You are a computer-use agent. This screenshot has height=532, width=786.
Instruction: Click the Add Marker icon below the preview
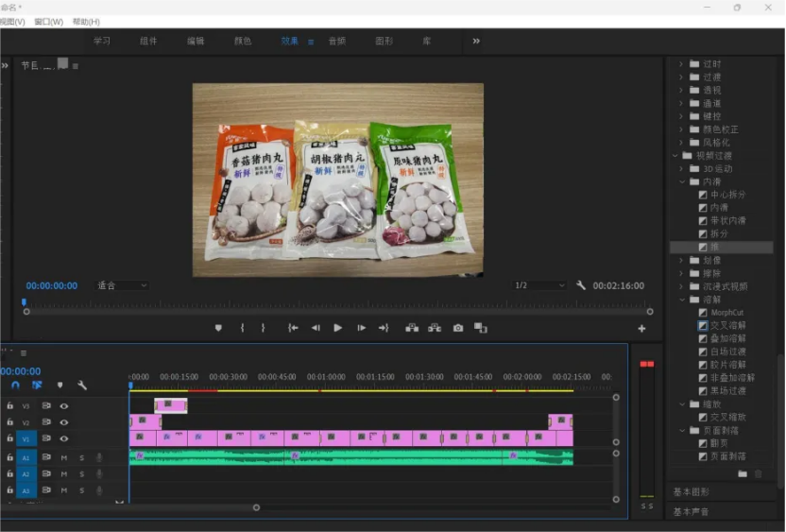tap(219, 328)
